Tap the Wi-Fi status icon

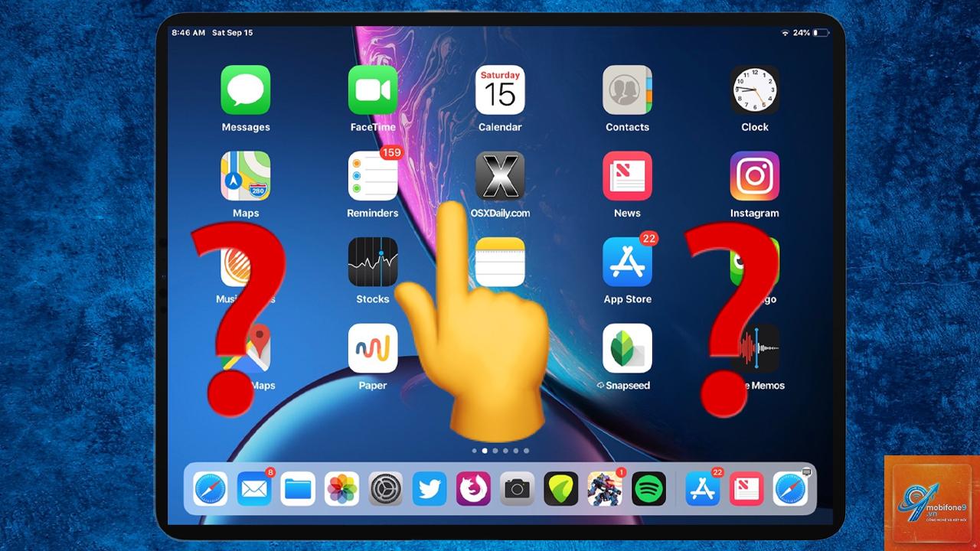click(x=785, y=33)
